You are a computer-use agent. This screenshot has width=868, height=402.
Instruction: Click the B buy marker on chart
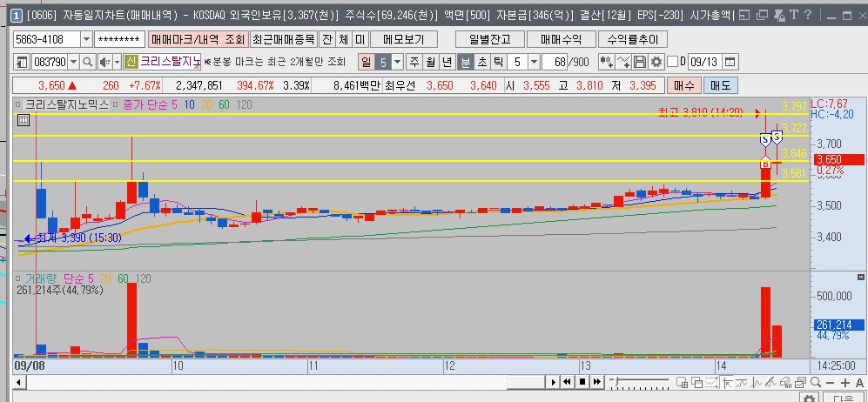tap(765, 163)
